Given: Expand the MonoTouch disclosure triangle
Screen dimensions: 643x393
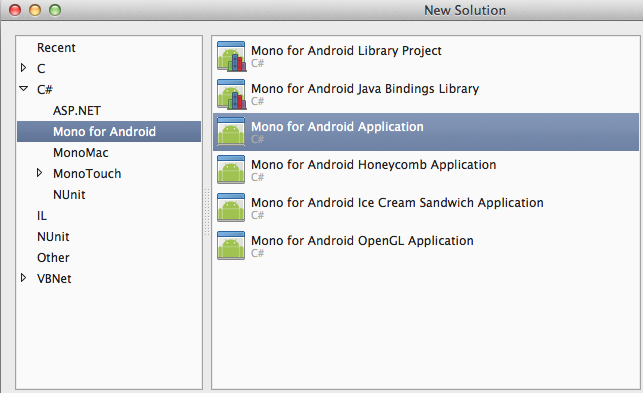Looking at the screenshot, I should click(39, 173).
